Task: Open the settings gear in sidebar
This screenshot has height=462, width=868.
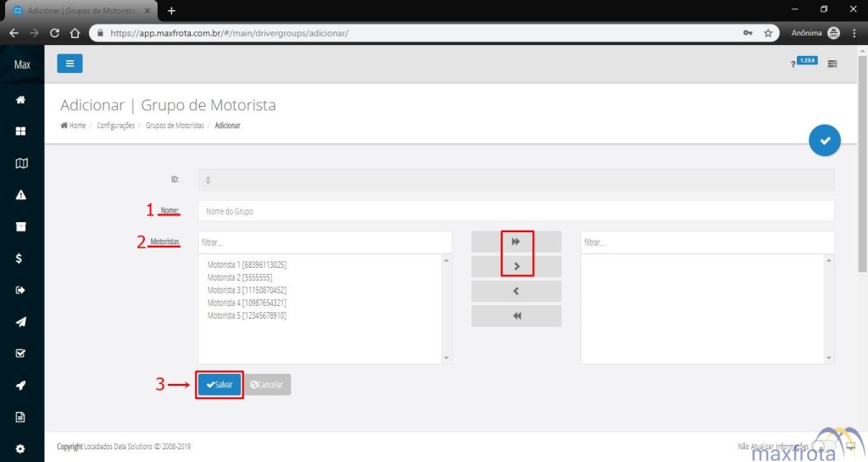Action: click(21, 448)
